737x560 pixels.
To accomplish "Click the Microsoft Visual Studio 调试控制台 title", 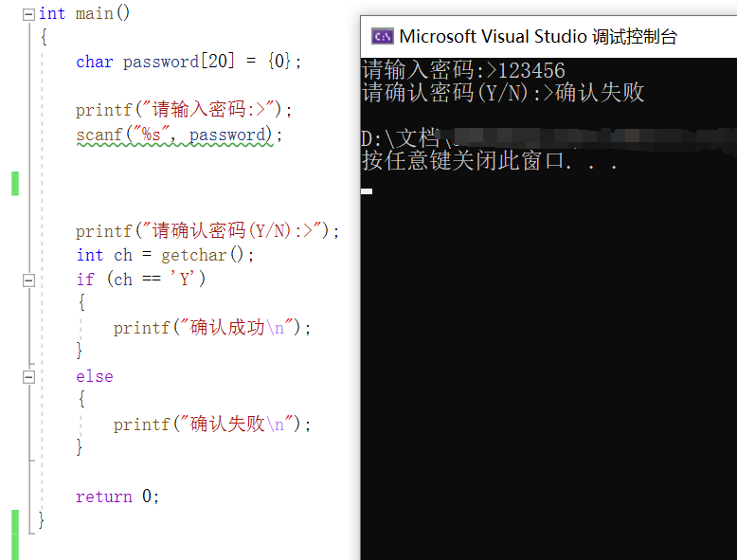I will (538, 37).
